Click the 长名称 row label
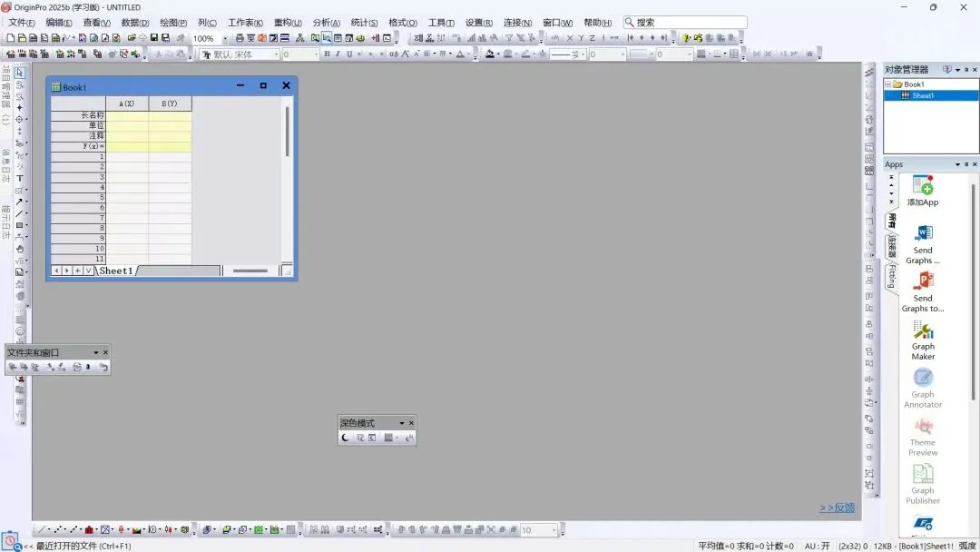Screen dimensions: 980x552 [x=78, y=115]
